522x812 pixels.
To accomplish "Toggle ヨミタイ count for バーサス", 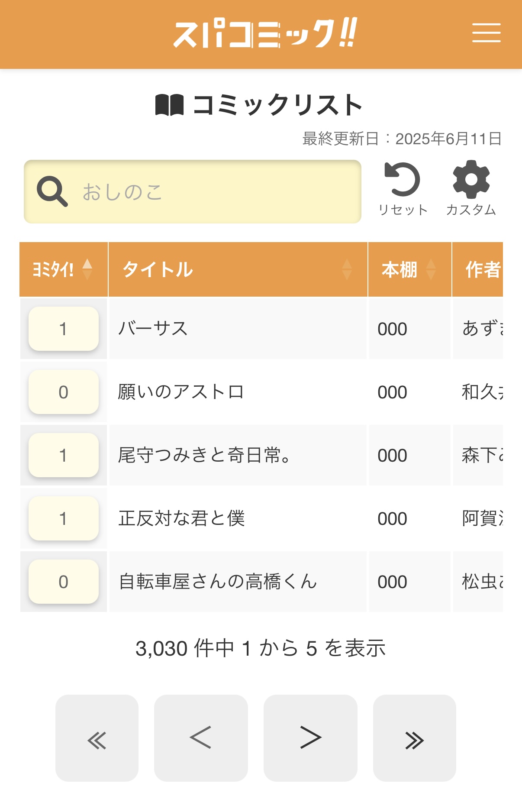I will (64, 329).
